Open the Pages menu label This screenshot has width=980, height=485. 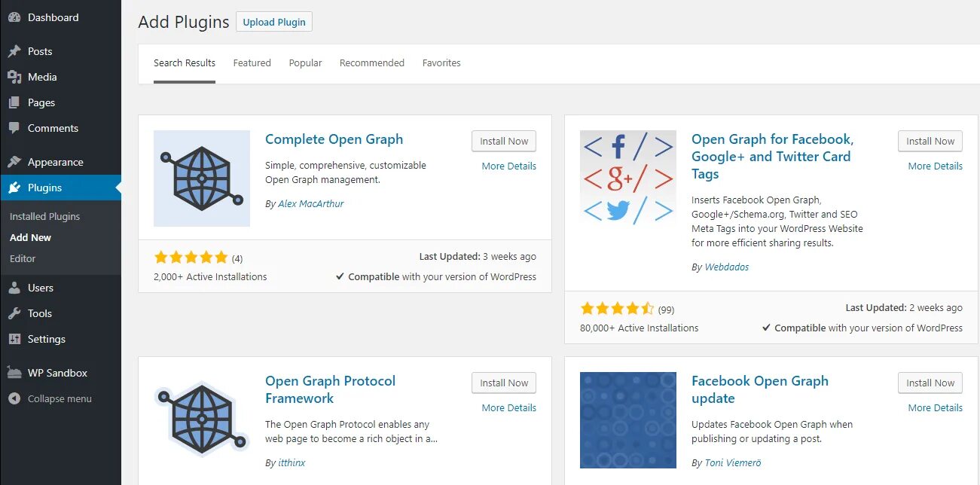tap(41, 102)
